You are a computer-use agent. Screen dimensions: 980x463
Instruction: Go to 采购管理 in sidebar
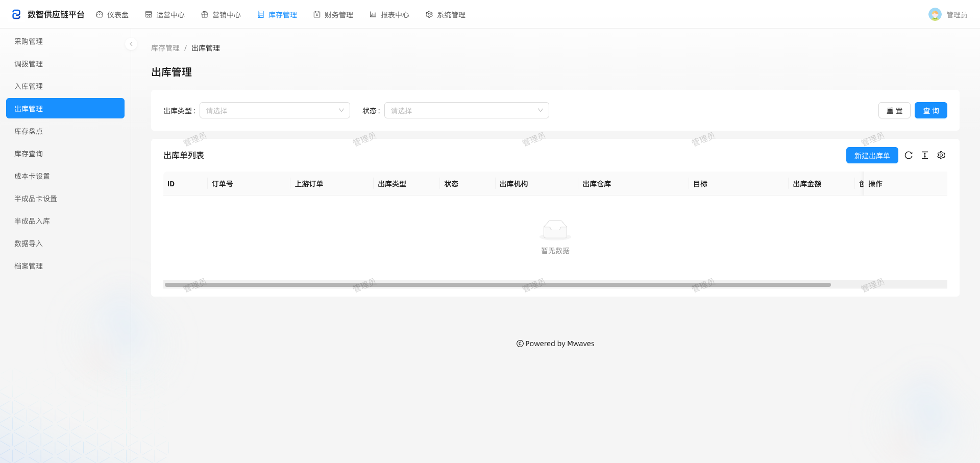(65, 41)
